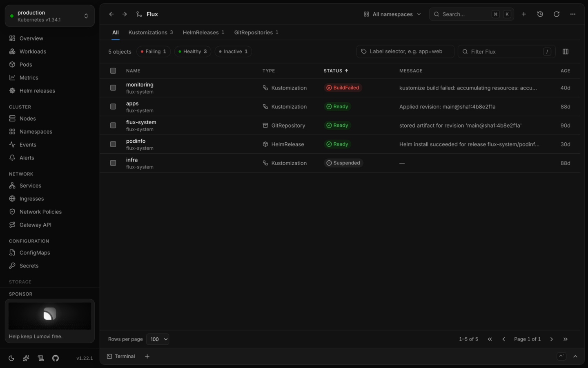The height and width of the screenshot is (368, 588).
Task: Switch to the GitRepositories tab
Action: 256,32
